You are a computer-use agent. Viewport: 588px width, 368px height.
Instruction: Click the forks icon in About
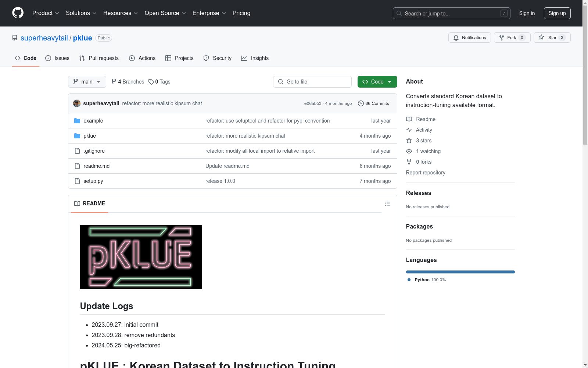pos(409,162)
